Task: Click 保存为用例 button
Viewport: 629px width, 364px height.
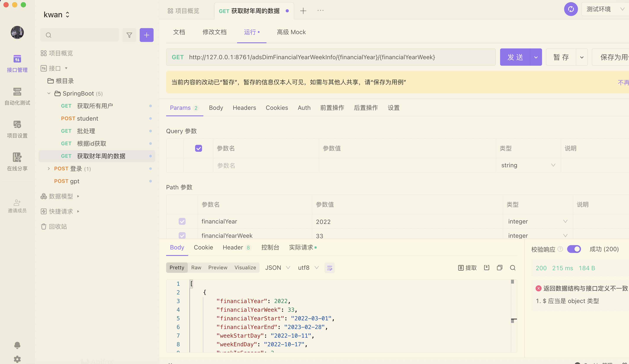Action: 611,57
